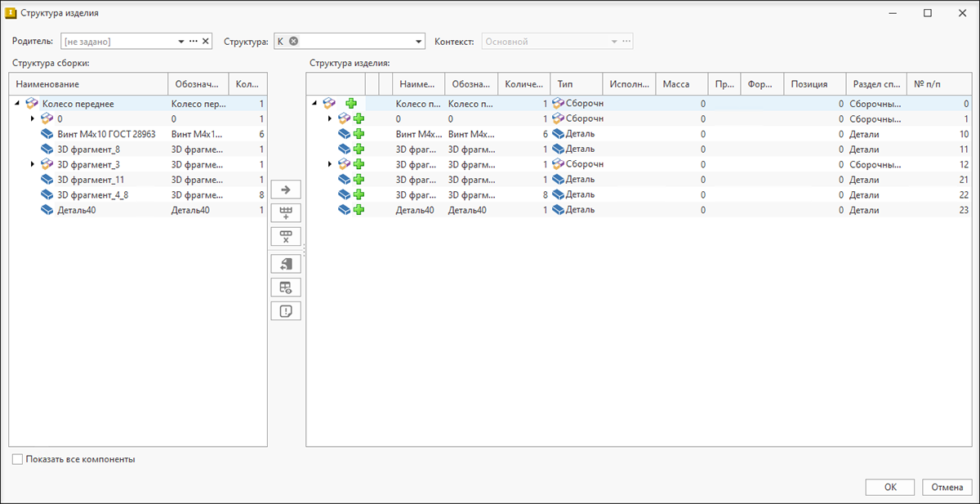
Task: Click the delete-row icon with x mark
Action: pos(286,237)
